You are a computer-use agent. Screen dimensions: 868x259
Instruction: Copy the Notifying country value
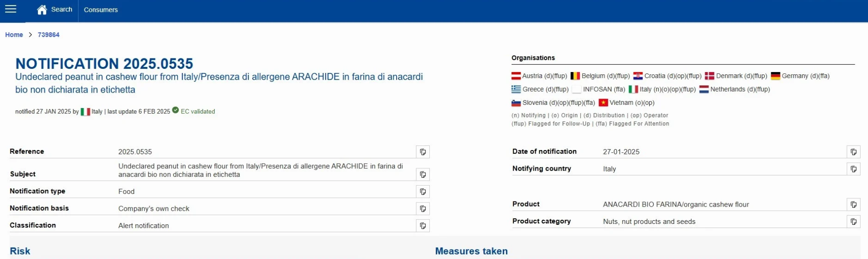(x=853, y=169)
